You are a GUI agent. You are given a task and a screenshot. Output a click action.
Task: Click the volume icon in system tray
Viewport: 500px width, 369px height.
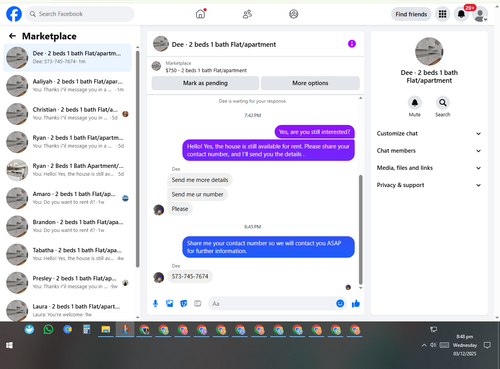point(433,345)
